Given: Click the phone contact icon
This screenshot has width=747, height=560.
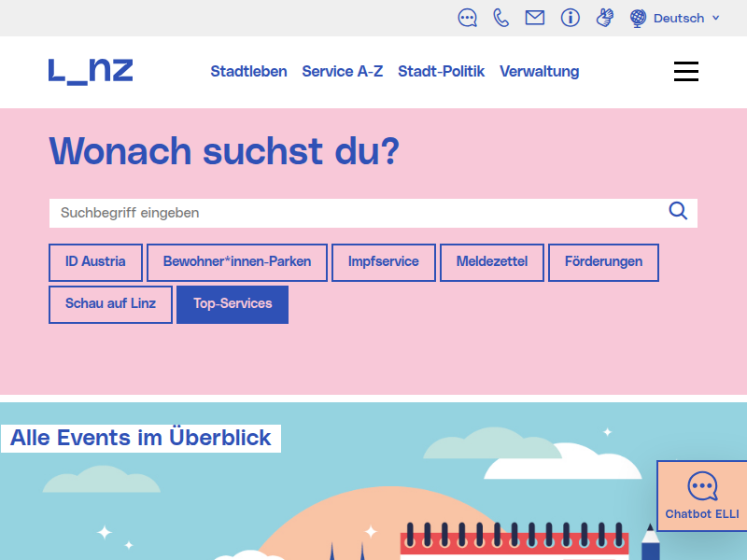Looking at the screenshot, I should pos(501,18).
